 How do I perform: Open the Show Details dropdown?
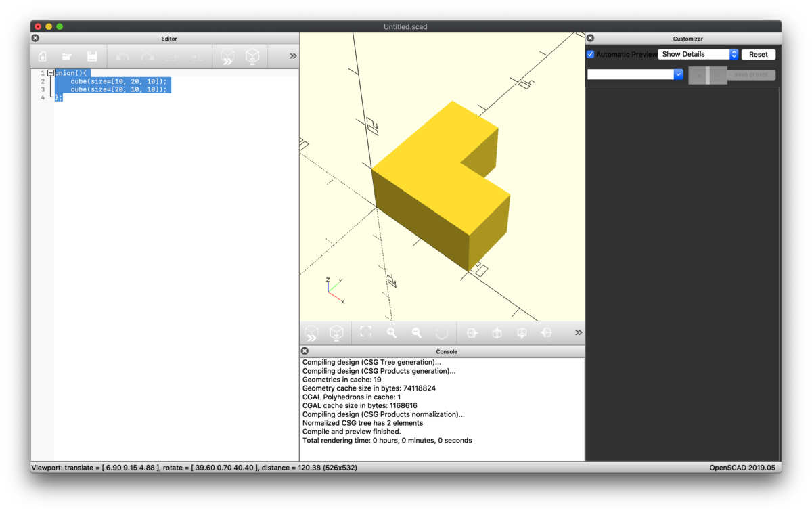698,54
